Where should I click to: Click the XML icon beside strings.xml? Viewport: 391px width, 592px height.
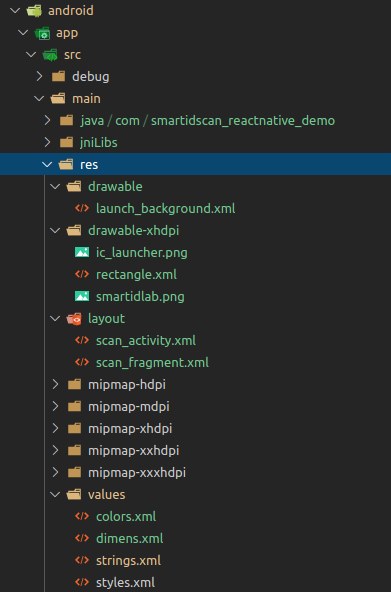(x=82, y=560)
